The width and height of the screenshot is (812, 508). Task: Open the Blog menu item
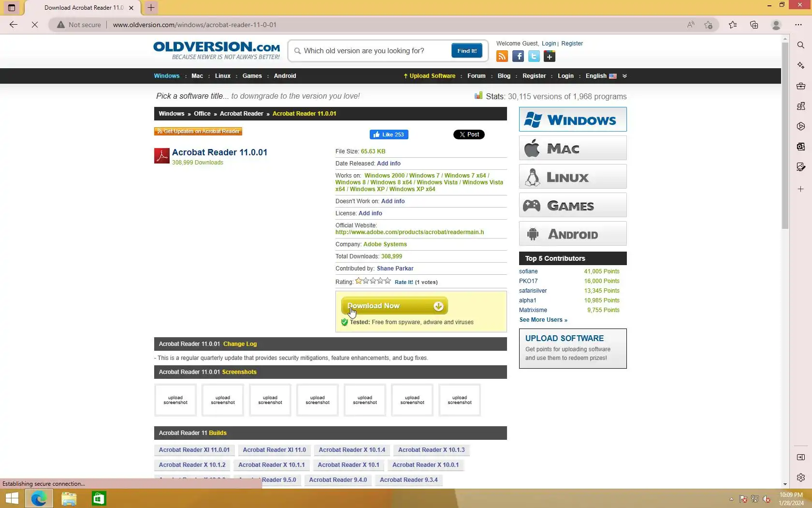(x=504, y=76)
